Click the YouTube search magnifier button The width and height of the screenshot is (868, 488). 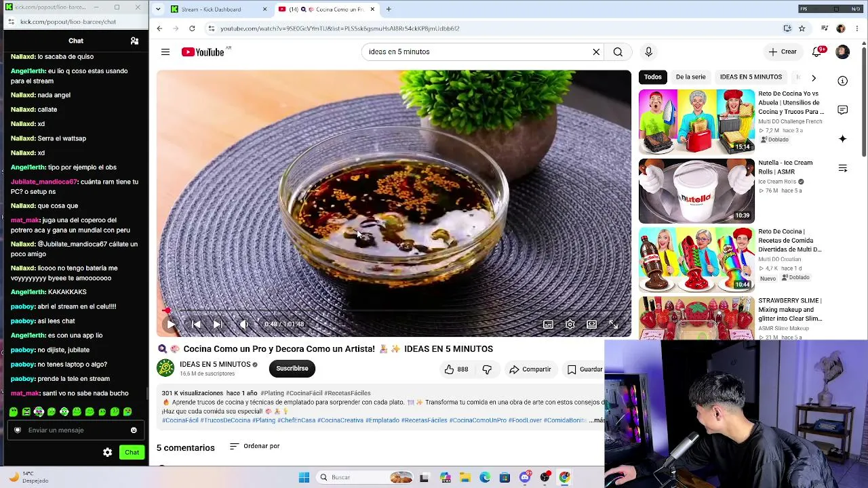pyautogui.click(x=618, y=52)
